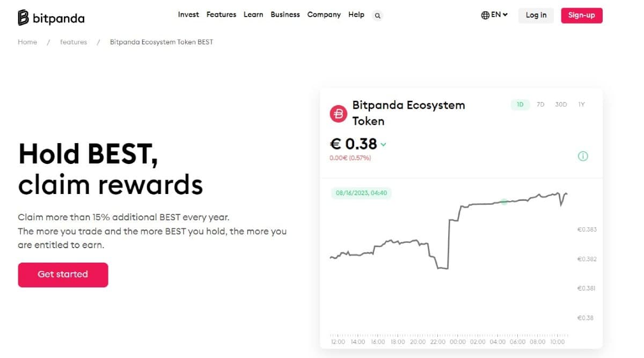
Task: Select the 1Y chart tab
Action: (x=581, y=105)
